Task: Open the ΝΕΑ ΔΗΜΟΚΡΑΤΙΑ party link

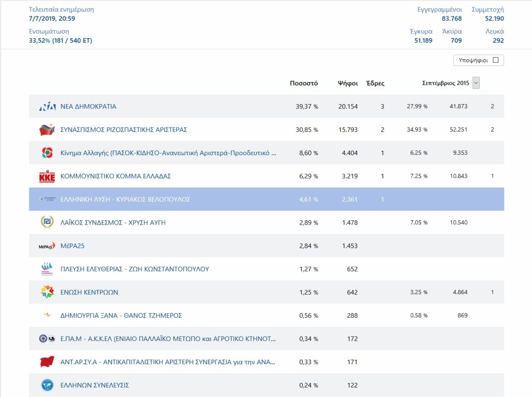Action: 88,106
